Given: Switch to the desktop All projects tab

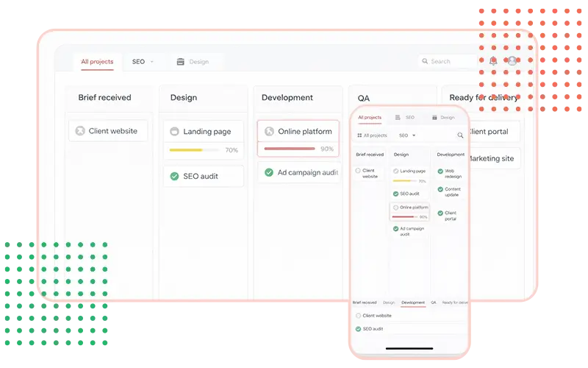Looking at the screenshot, I should pyautogui.click(x=97, y=62).
